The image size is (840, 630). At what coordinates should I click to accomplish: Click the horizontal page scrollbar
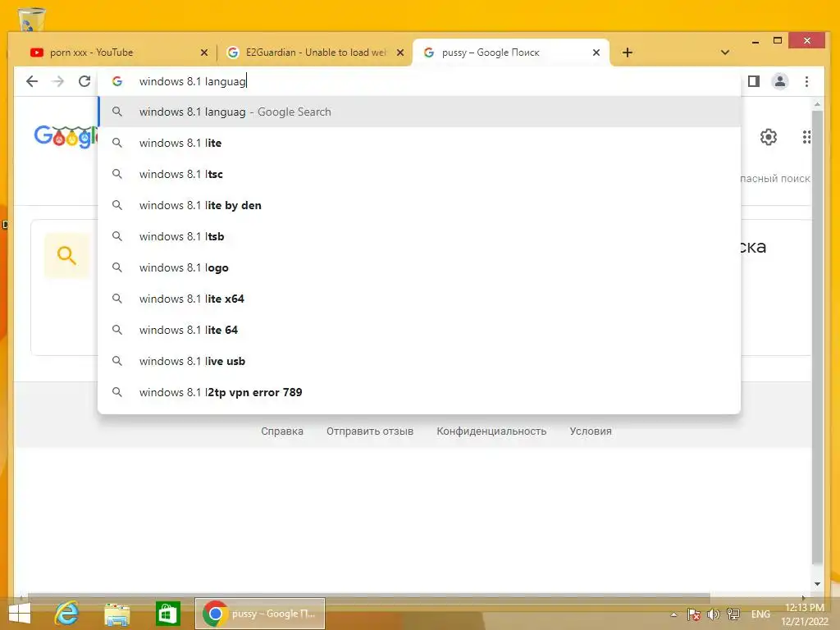point(368,596)
